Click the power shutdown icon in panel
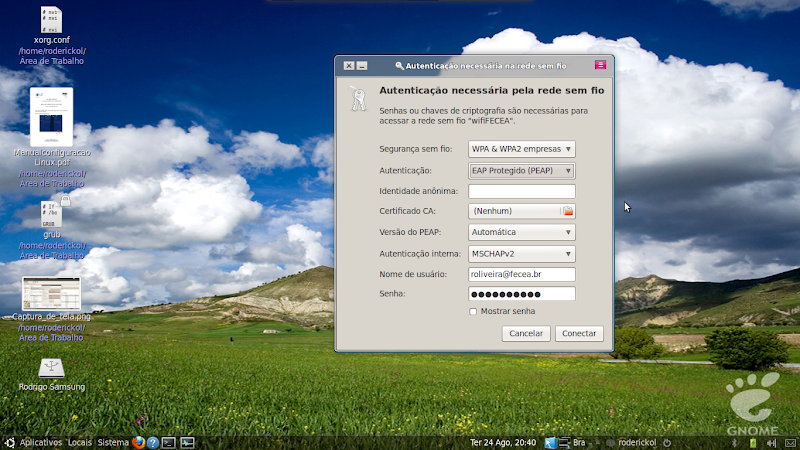 tap(667, 443)
